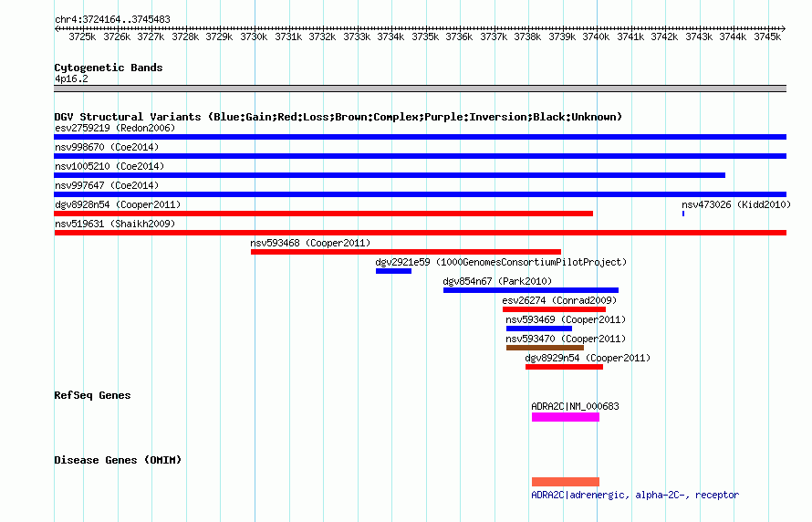Click the 3745k ruler tick label
The image size is (812, 522).
[767, 37]
